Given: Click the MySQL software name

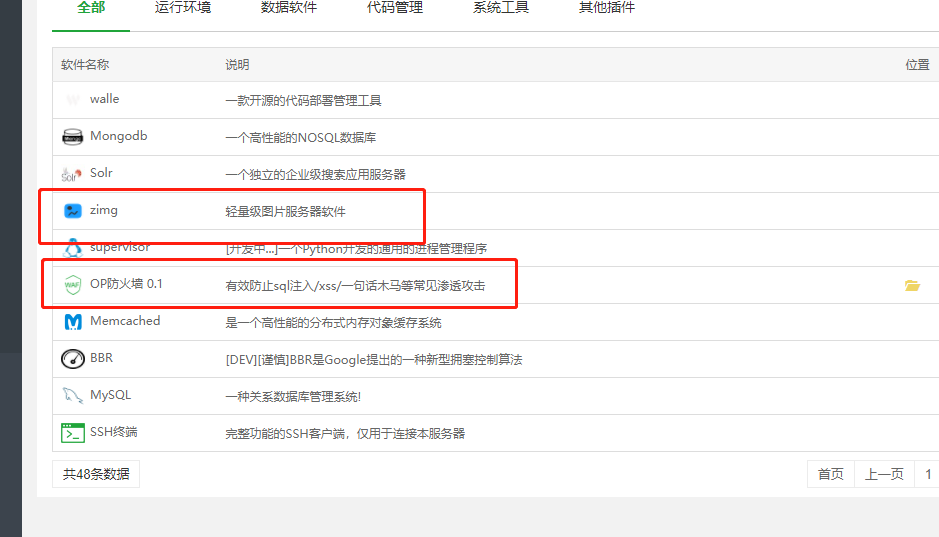Looking at the screenshot, I should point(110,395).
